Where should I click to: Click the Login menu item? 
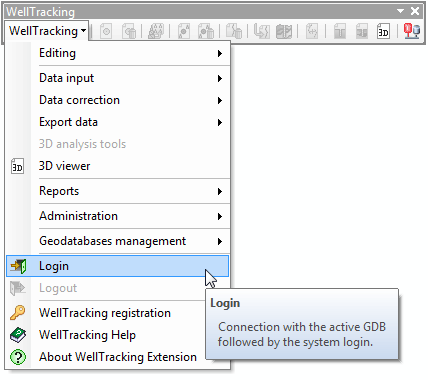pyautogui.click(x=117, y=266)
